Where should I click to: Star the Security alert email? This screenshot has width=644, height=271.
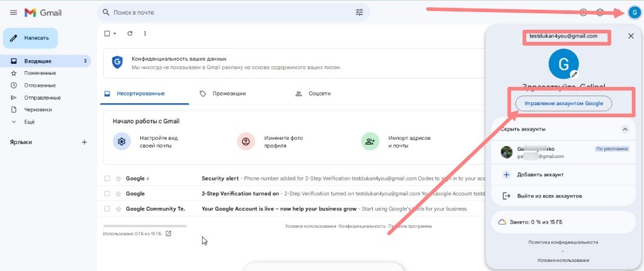click(x=118, y=179)
